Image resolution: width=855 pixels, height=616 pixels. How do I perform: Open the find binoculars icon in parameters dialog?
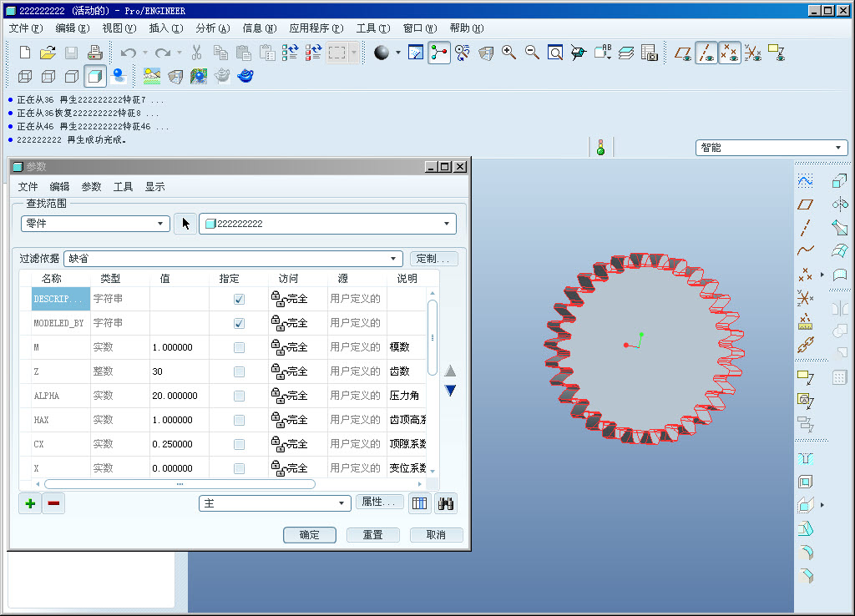[446, 503]
